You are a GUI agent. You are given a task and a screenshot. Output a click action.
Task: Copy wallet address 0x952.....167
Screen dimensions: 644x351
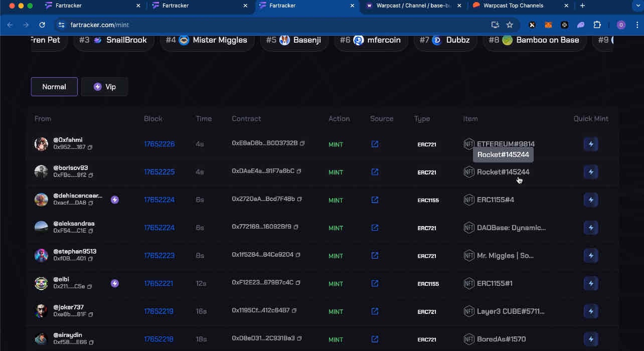coord(90,147)
